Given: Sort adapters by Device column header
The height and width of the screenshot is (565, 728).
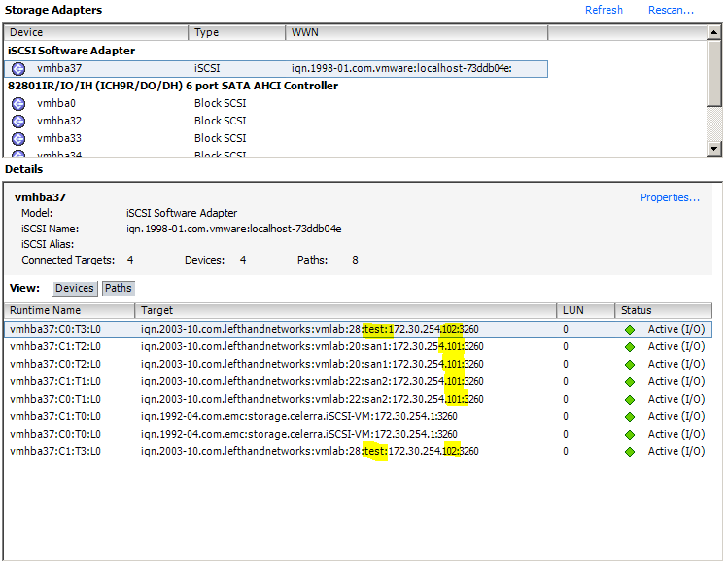Looking at the screenshot, I should coord(95,33).
